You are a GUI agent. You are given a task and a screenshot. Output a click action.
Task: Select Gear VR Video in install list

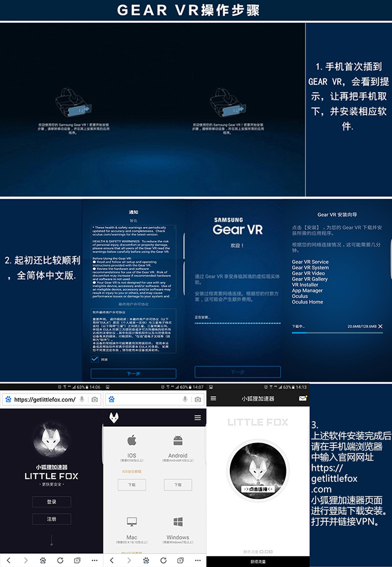tap(308, 273)
